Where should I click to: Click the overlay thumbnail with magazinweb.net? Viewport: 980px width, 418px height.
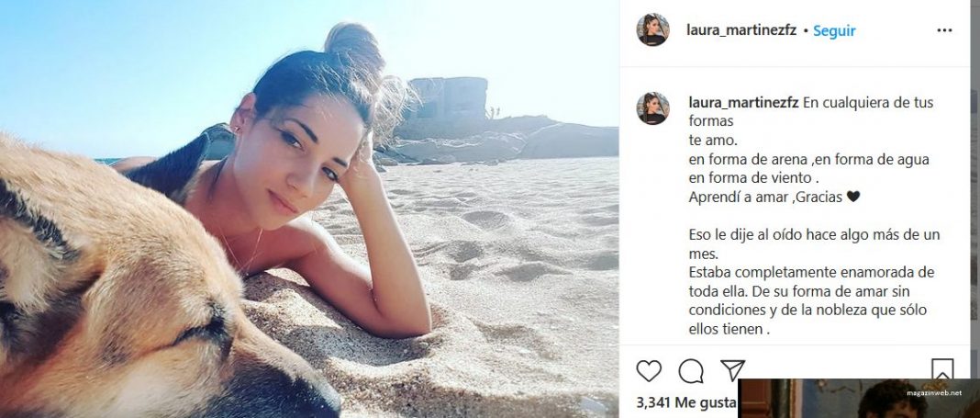click(x=859, y=399)
